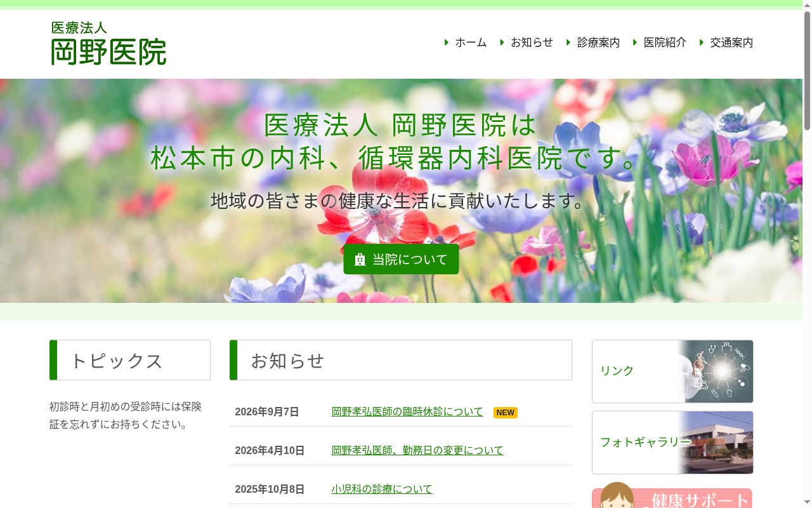Click the text 地域の皆さまの健康な生活に貢献いたします。
This screenshot has width=812, height=508.
coord(398,201)
